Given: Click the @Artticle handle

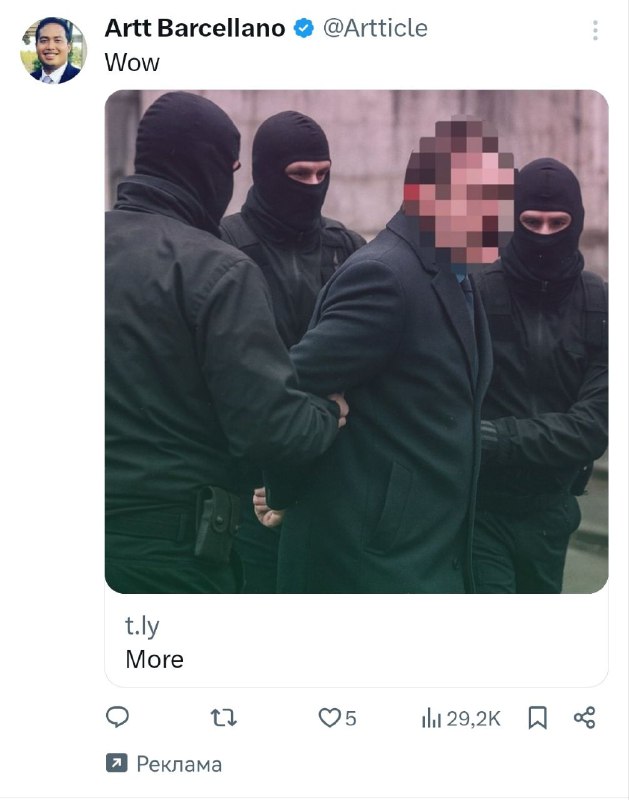Looking at the screenshot, I should pyautogui.click(x=375, y=29).
